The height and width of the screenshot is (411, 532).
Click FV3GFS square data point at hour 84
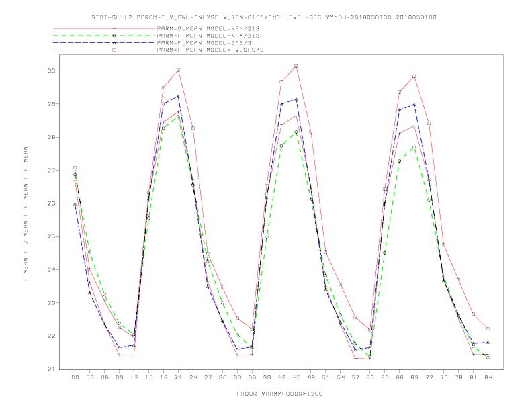(x=488, y=328)
